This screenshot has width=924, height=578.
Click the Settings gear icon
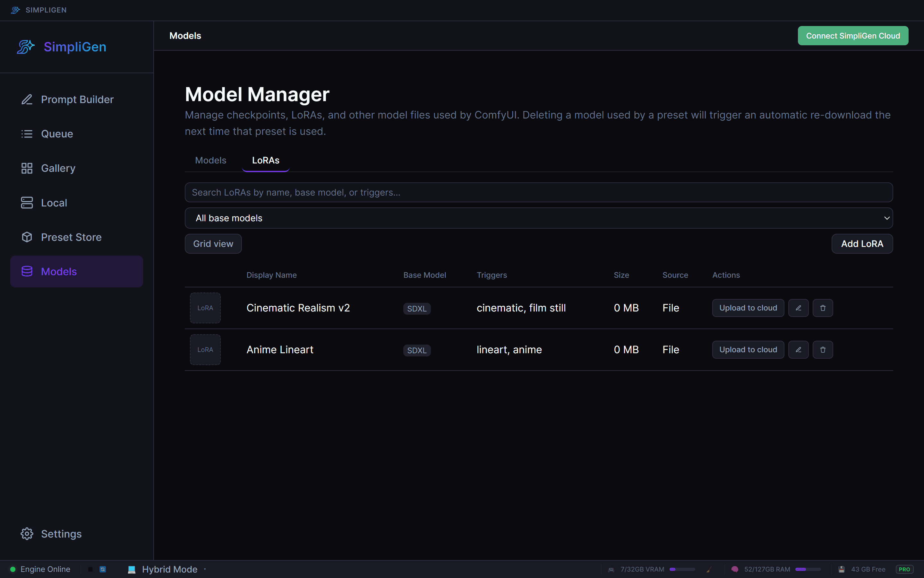27,534
